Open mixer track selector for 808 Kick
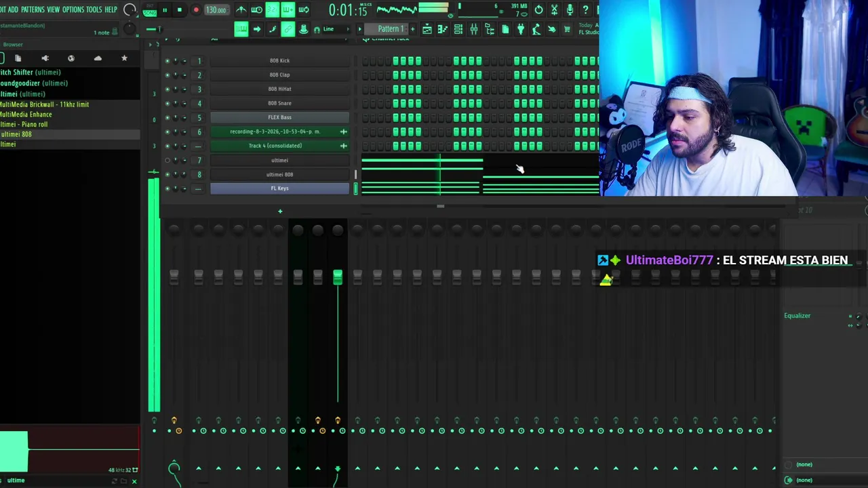This screenshot has height=488, width=868. coord(199,61)
